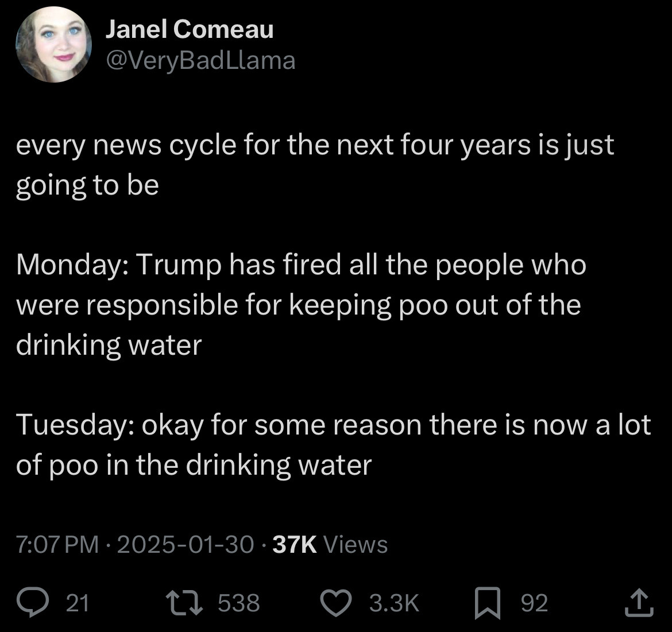Screen dimensions: 672x632
Task: Click the Views label
Action: click(x=356, y=544)
